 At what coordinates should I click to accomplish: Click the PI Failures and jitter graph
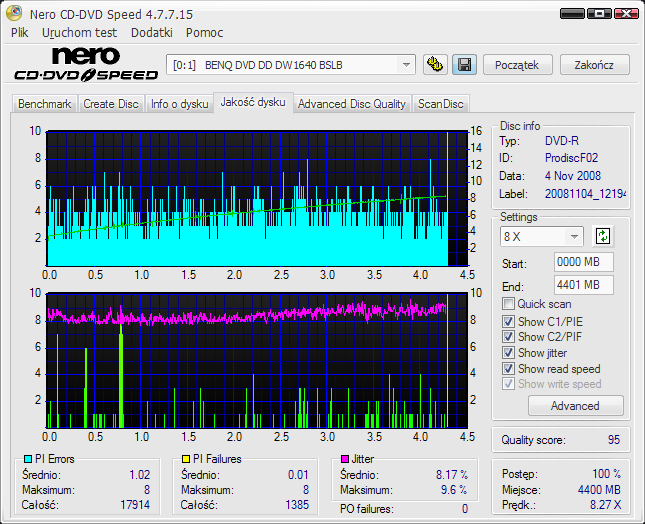257,361
